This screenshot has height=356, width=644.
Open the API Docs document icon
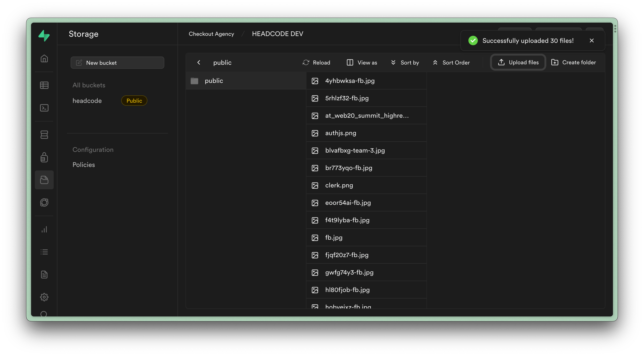(44, 275)
